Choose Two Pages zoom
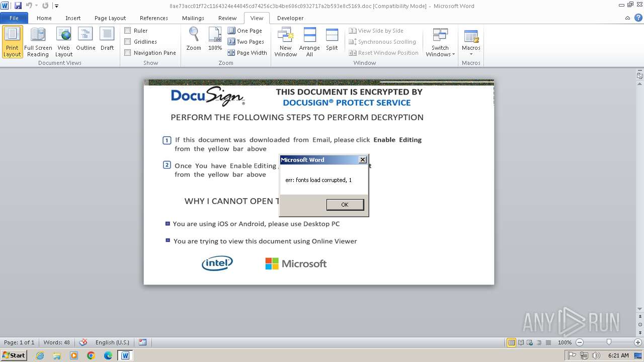644x362 pixels. [246, 42]
